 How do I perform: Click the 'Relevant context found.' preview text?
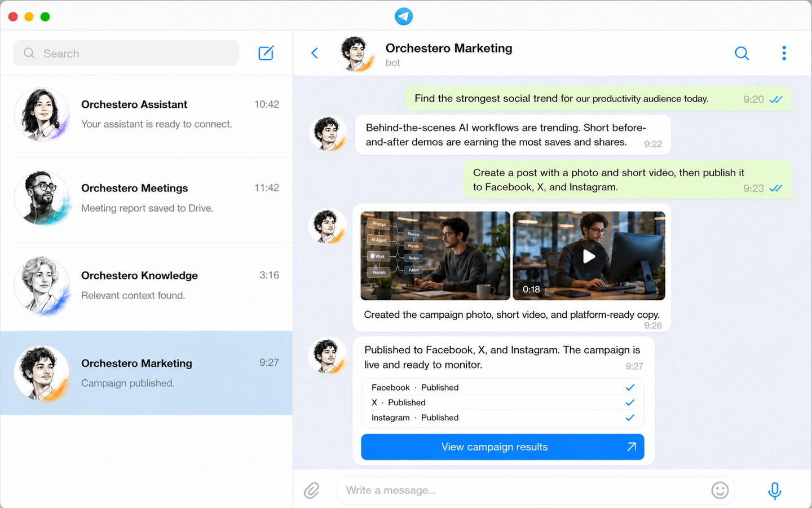[133, 295]
